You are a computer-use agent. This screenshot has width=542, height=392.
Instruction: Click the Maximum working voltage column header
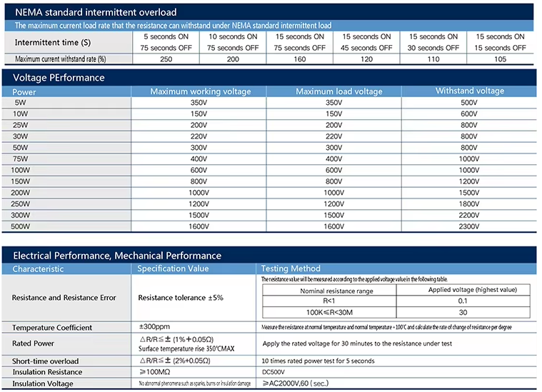(200, 91)
